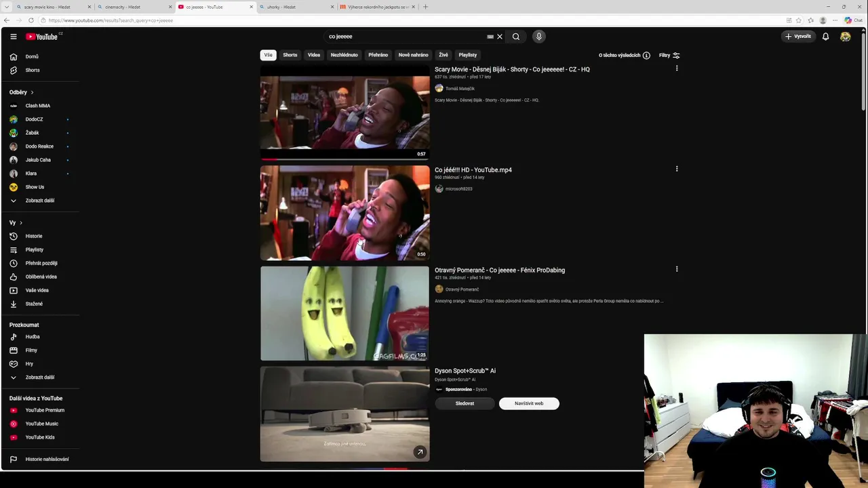Select the Shorts filter chip
The image size is (868, 488).
(x=290, y=55)
